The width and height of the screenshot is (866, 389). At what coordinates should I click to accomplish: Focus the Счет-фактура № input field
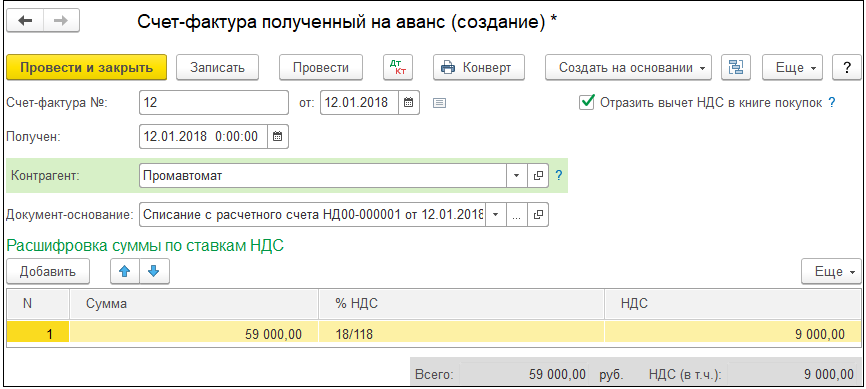point(214,102)
